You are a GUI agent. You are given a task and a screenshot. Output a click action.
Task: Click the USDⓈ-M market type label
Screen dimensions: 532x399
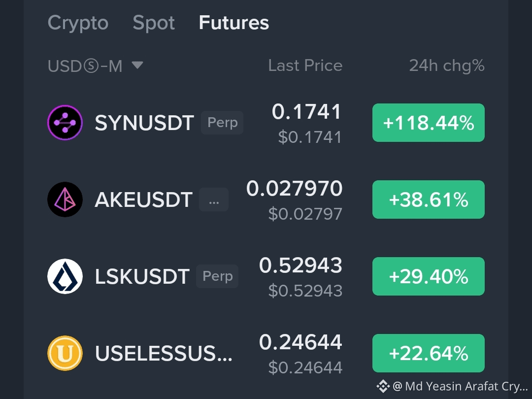(x=85, y=66)
